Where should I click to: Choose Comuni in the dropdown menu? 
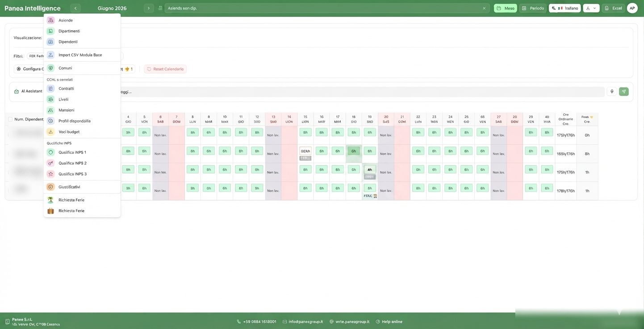(x=82, y=68)
